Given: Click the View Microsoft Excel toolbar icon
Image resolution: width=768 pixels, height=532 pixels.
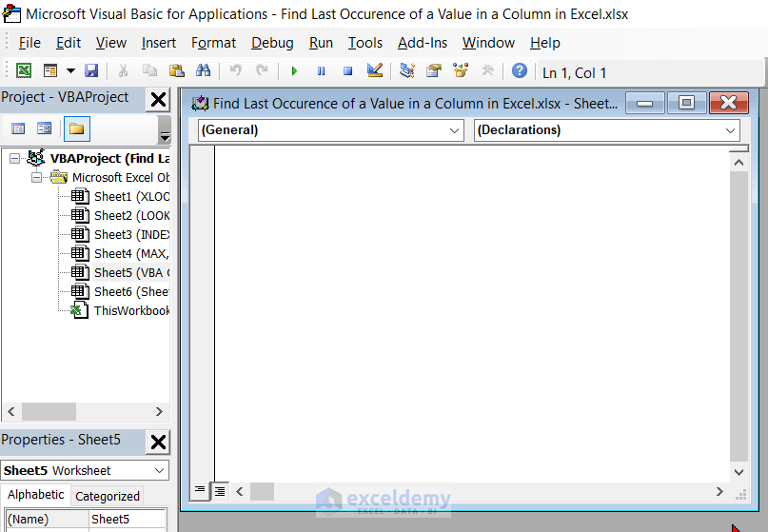Looking at the screenshot, I should pos(24,71).
